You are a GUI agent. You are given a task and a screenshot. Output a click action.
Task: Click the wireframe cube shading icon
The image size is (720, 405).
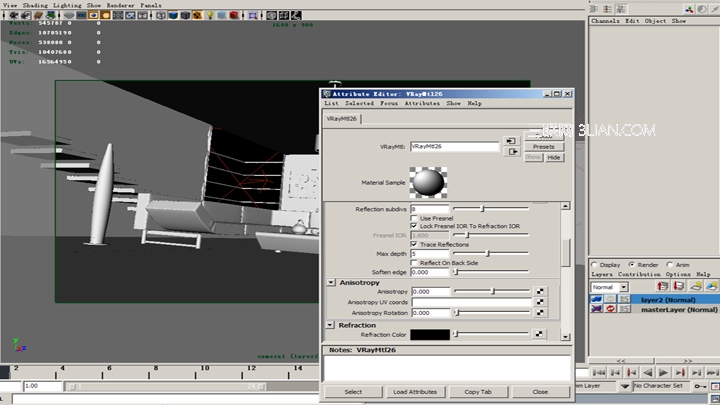coord(160,15)
